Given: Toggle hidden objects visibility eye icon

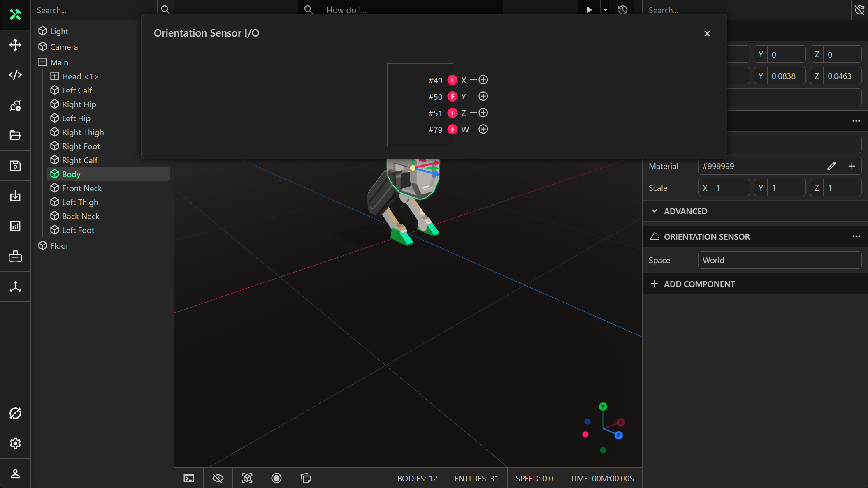Looking at the screenshot, I should (x=218, y=478).
